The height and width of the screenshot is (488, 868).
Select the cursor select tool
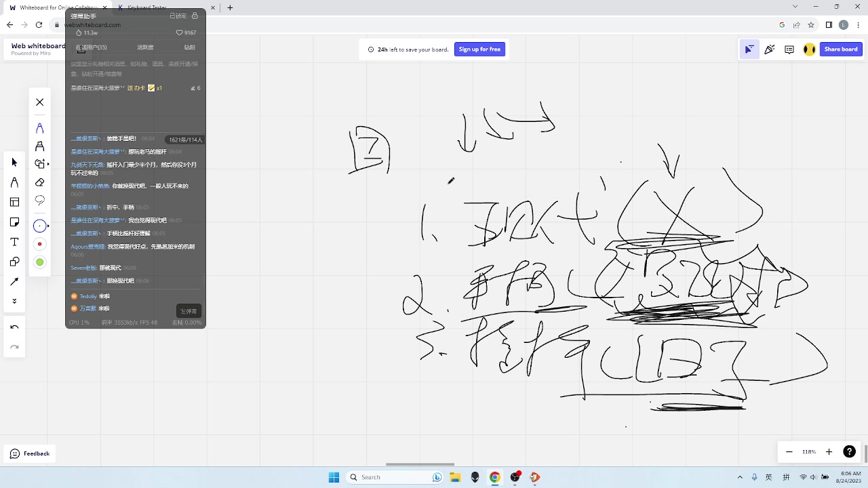(x=14, y=163)
